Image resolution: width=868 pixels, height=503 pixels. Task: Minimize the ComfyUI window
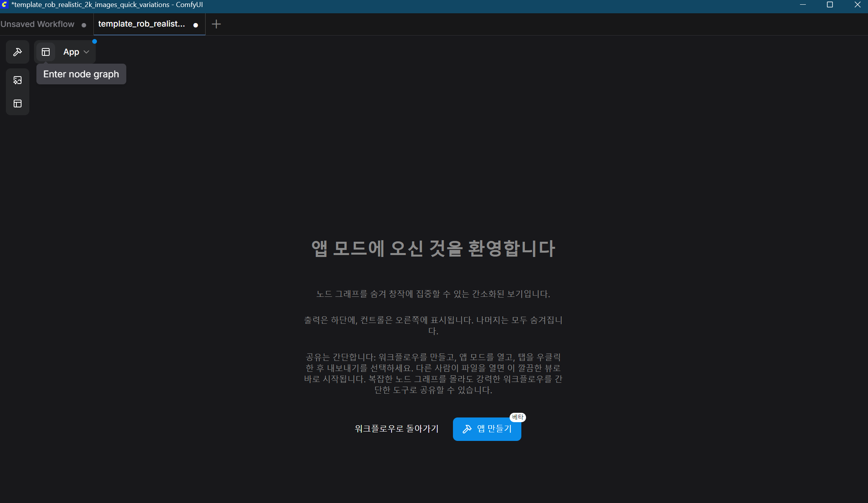tap(803, 5)
